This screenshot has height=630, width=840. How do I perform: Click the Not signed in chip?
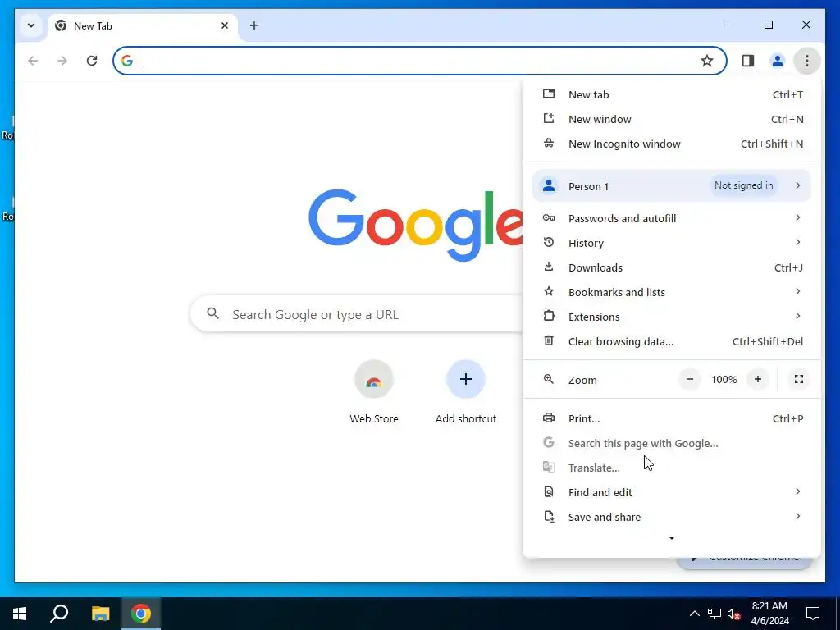click(743, 185)
